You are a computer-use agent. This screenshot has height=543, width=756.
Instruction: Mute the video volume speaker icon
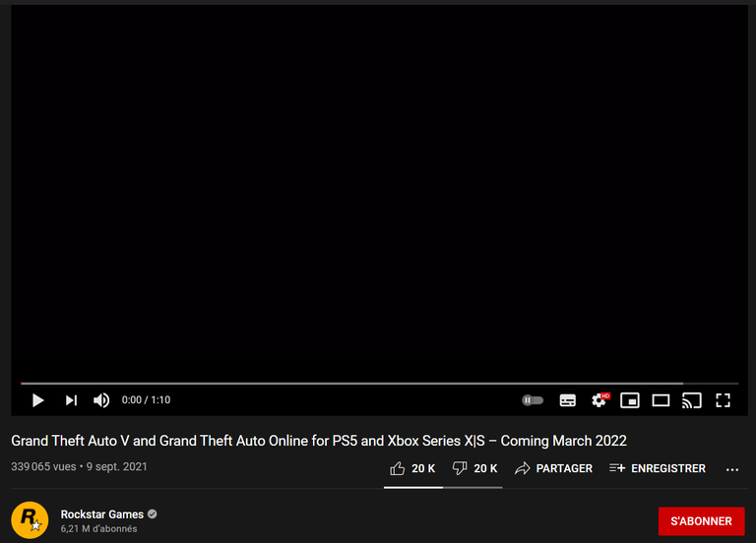coord(101,400)
